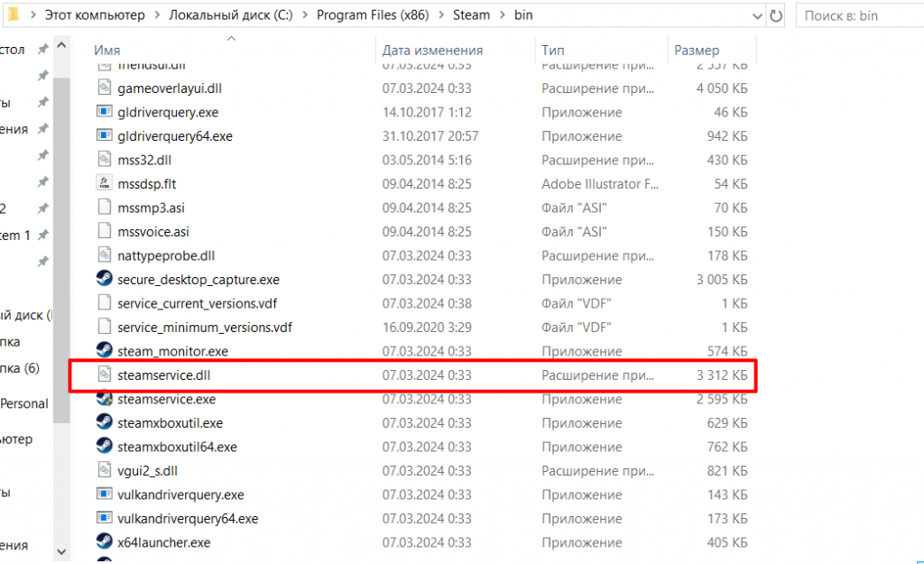Expand the chevron between Steam and bin
This screenshot has height=564, width=924.
502,15
